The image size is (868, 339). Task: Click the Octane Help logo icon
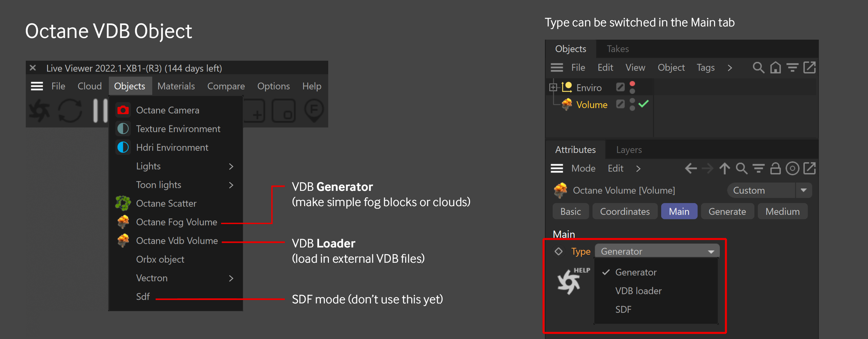click(x=570, y=282)
